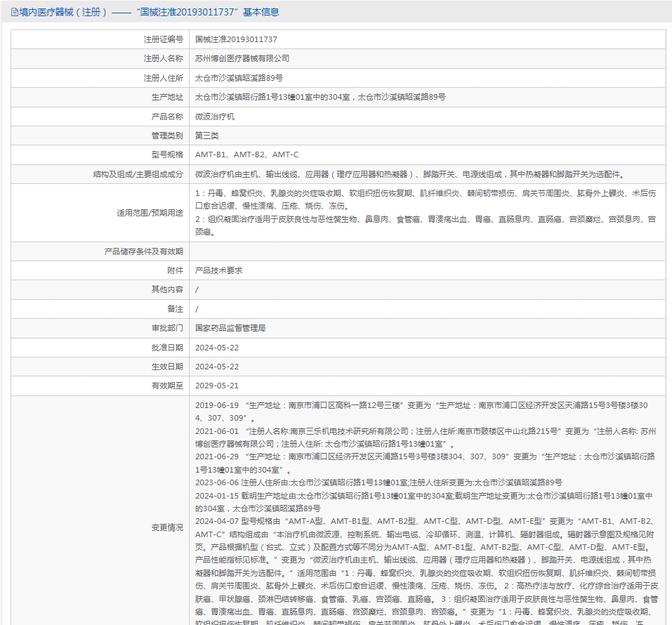This screenshot has width=672, height=625.
Task: Select registration number 国械注准20193011737
Action: [x=236, y=39]
